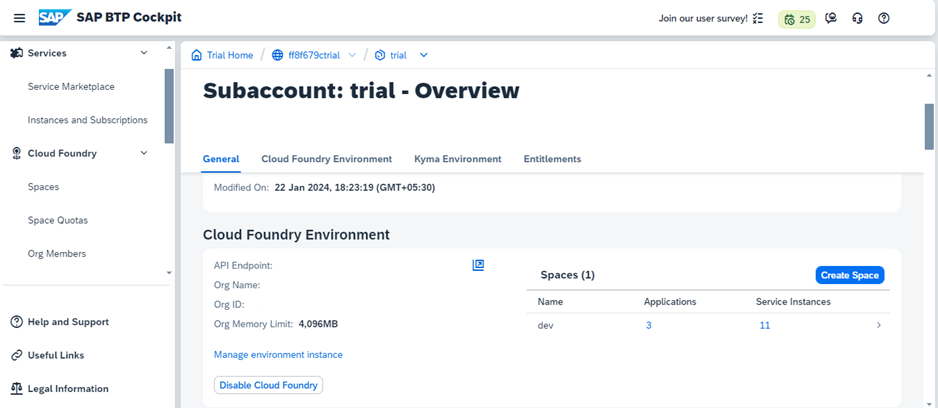
Task: Expand the ff8f679ctrial breadcrumb dropdown
Action: coord(352,55)
